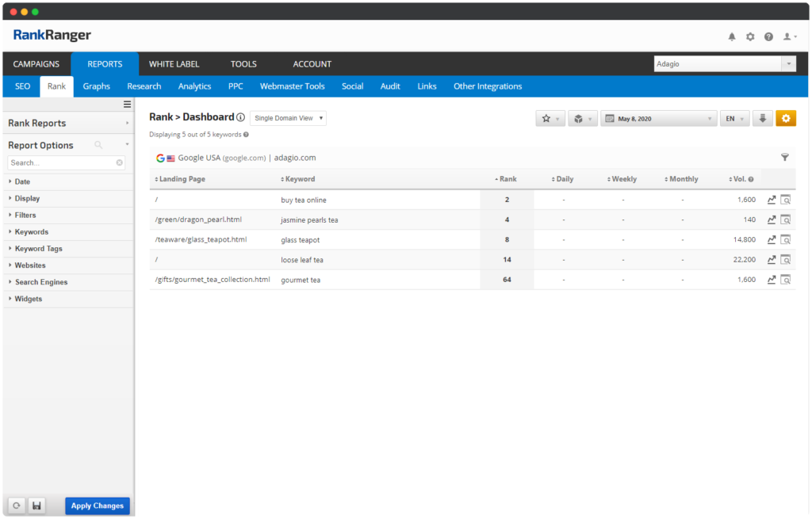The image size is (812, 519).
Task: Switch to the Graphs tab
Action: click(96, 86)
